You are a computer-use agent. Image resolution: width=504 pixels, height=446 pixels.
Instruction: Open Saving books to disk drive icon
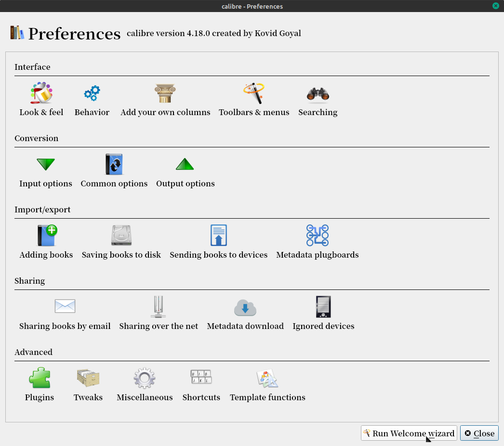tap(121, 235)
